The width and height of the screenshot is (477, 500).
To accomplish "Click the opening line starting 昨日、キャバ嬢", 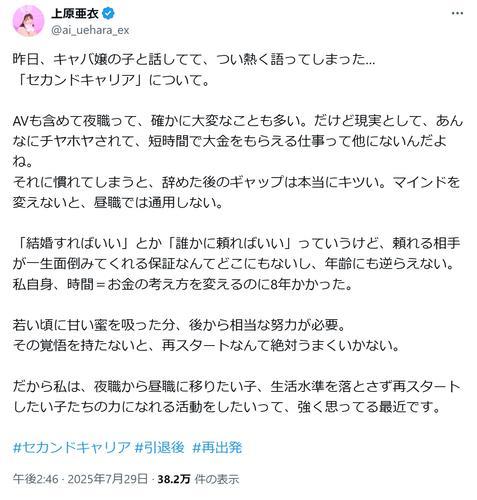I will pyautogui.click(x=194, y=60).
